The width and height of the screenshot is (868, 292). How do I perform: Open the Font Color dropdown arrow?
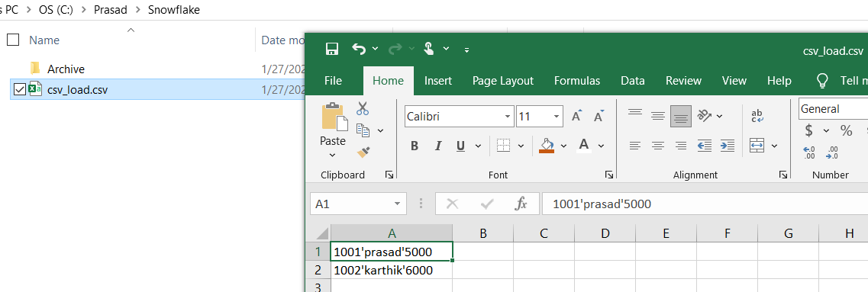(x=601, y=146)
